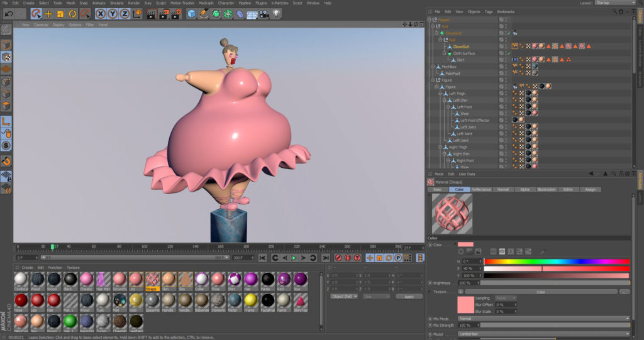
Task: Click the texture ellipsis button
Action: coord(625,292)
